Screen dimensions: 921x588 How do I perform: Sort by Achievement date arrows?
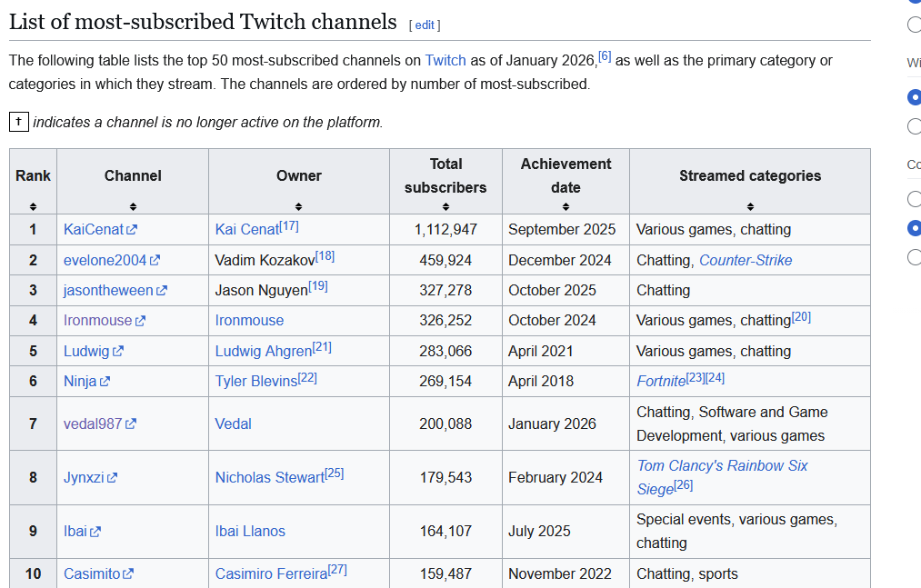pyautogui.click(x=566, y=207)
